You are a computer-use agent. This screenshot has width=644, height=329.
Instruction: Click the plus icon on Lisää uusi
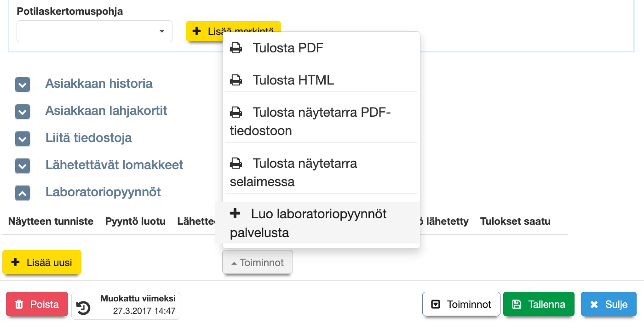pyautogui.click(x=15, y=262)
